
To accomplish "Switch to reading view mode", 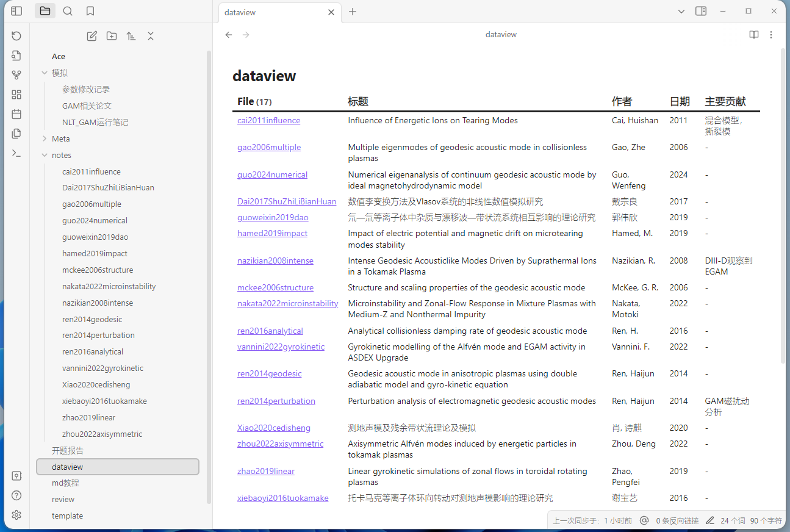I will point(754,35).
